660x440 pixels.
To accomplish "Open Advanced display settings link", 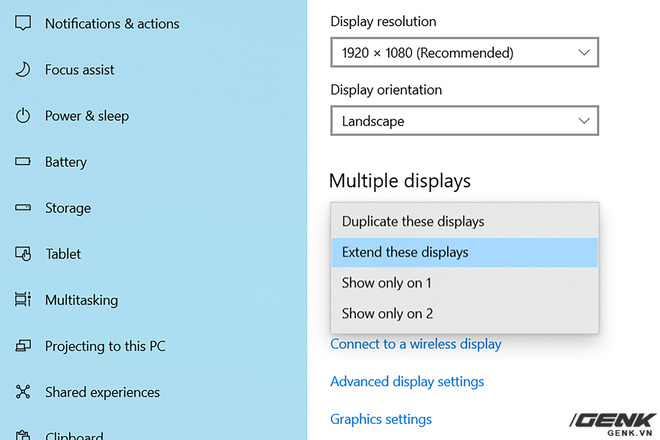I will click(x=407, y=381).
